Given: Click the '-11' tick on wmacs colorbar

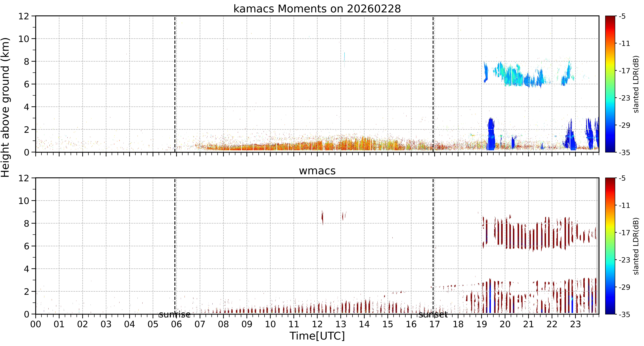Looking at the screenshot, I should coord(624,205).
